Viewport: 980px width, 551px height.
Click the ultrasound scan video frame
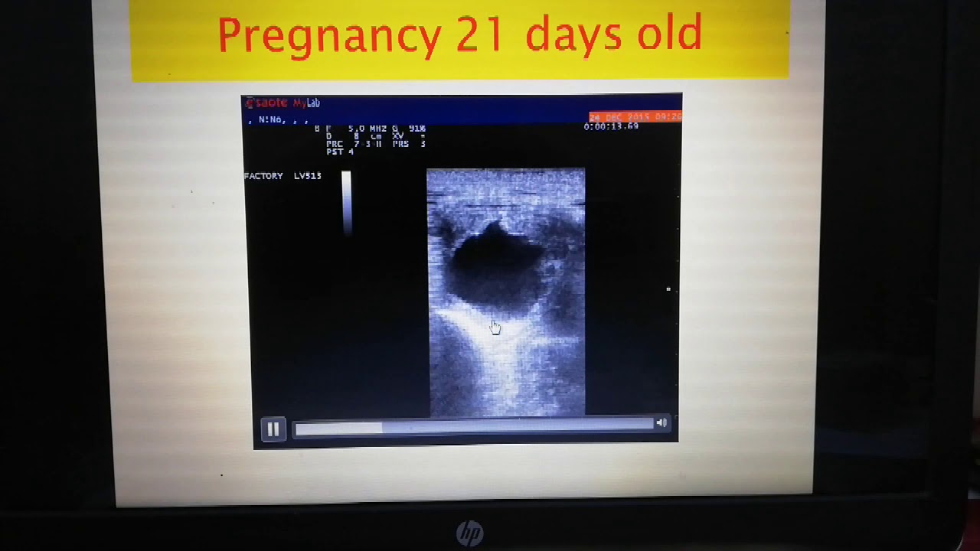505,292
